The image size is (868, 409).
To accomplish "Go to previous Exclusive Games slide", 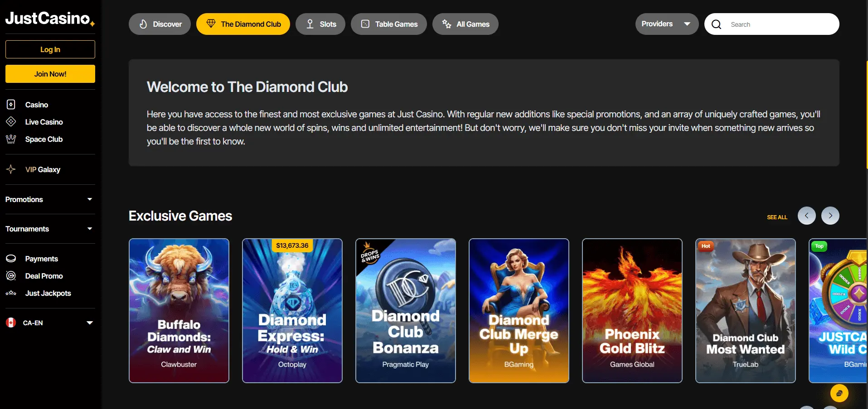I will point(806,216).
